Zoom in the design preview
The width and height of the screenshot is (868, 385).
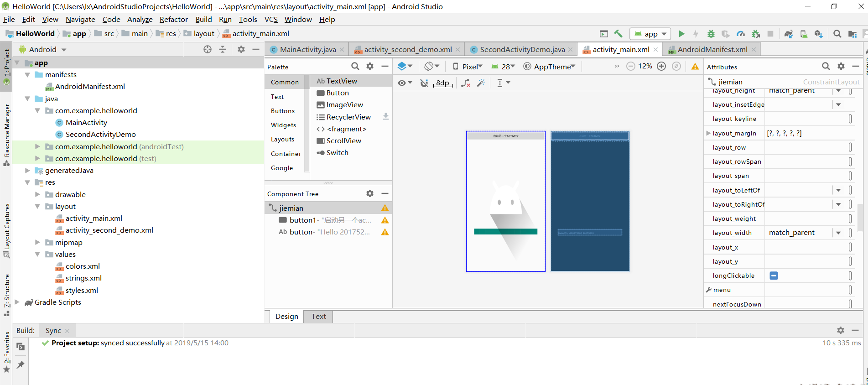(x=661, y=66)
